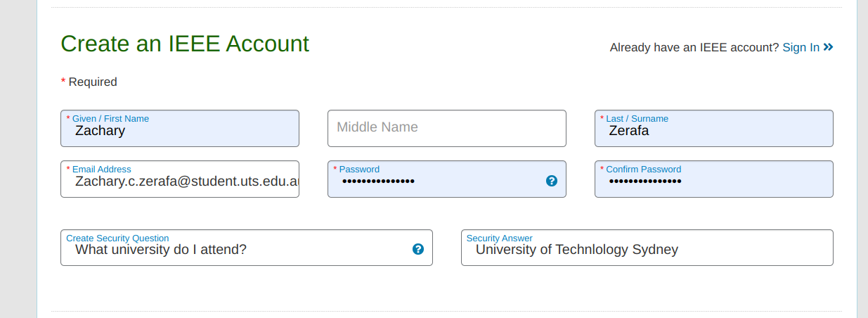Click the 'Last / Surname' label text
The image size is (868, 318).
pyautogui.click(x=637, y=119)
